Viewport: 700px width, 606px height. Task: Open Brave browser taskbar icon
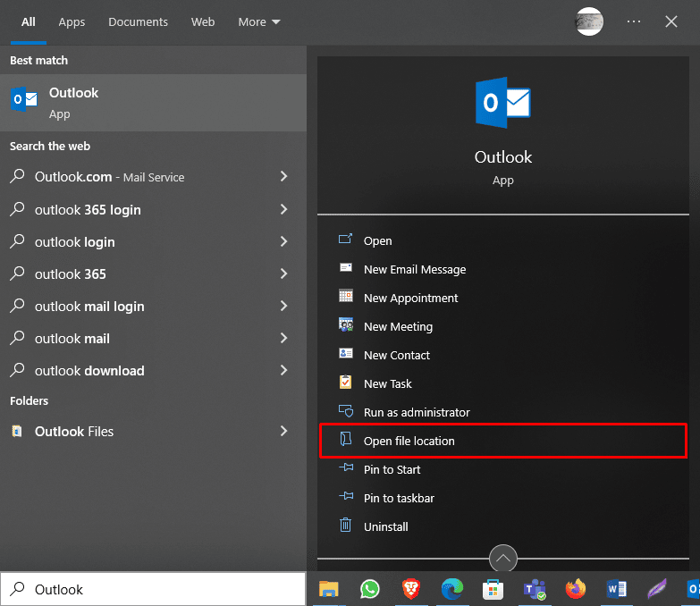pyautogui.click(x=410, y=589)
